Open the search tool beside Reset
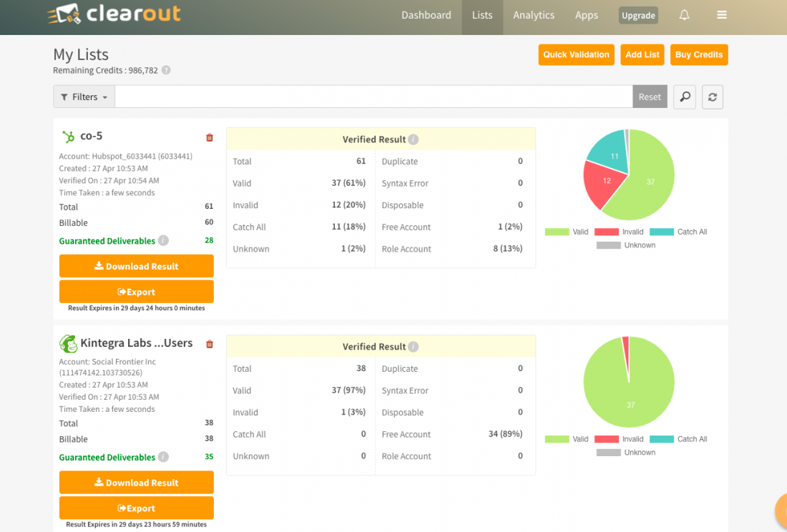 (x=684, y=97)
